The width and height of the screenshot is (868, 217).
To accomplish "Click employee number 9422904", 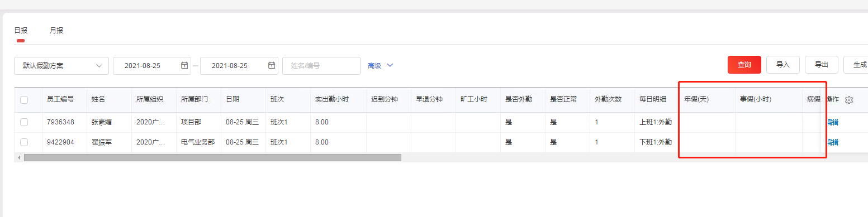I will click(x=60, y=142).
